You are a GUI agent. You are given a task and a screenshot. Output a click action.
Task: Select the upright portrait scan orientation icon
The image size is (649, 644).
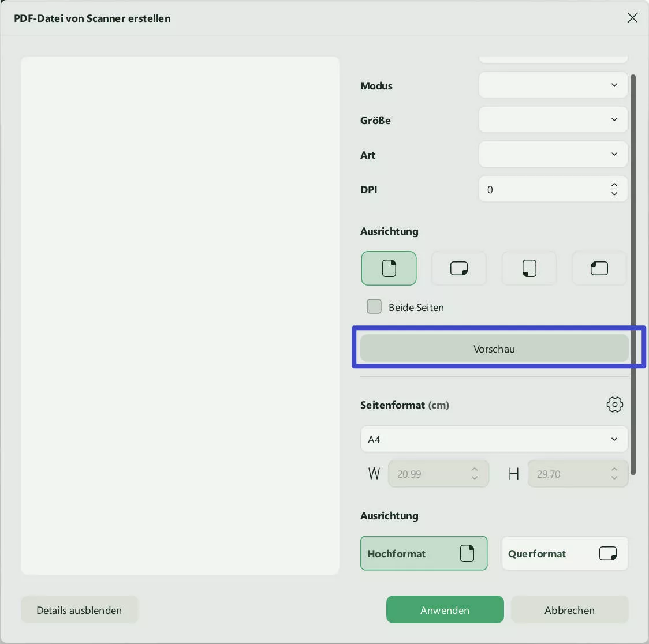click(389, 268)
